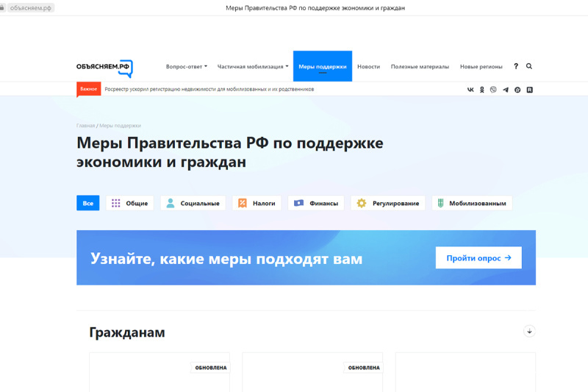Click the question mark help icon

coord(516,66)
